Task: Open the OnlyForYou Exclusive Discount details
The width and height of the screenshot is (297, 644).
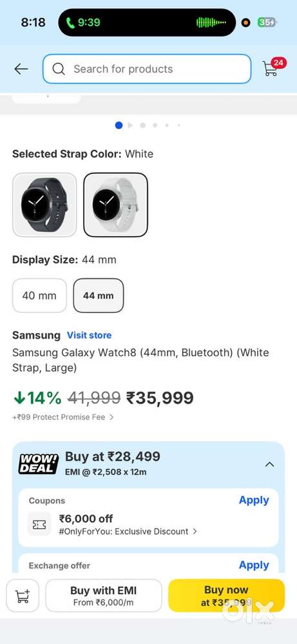Action: pos(128,531)
